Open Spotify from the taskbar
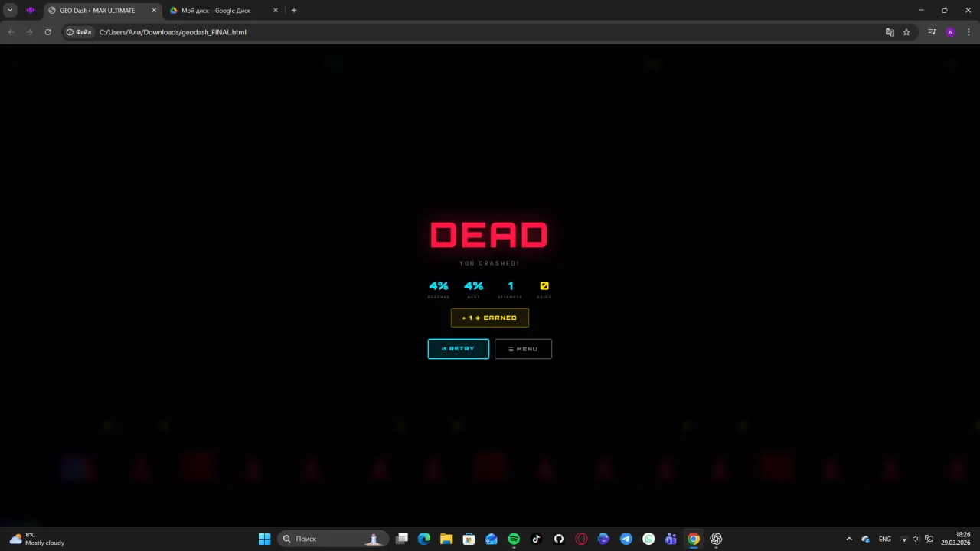This screenshot has width=980, height=551. click(514, 539)
